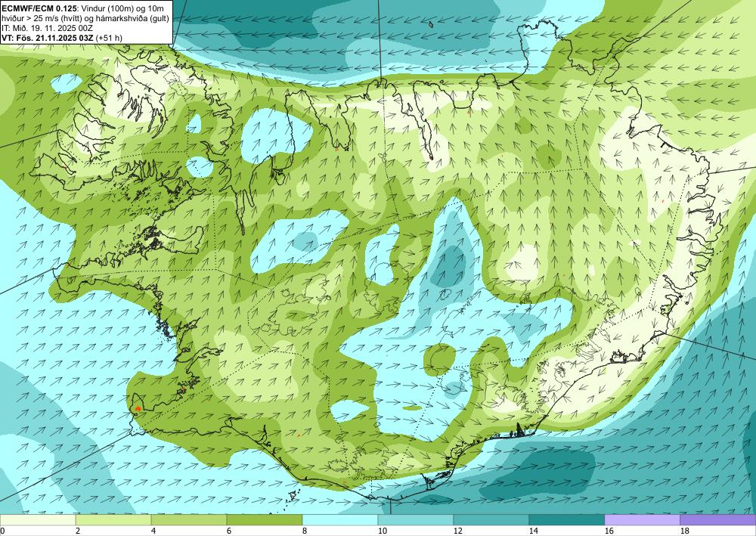Screen dimensions: 756x536
Task: Pick the 6–8 m/s dark green legend swatch
Action: tap(265, 520)
